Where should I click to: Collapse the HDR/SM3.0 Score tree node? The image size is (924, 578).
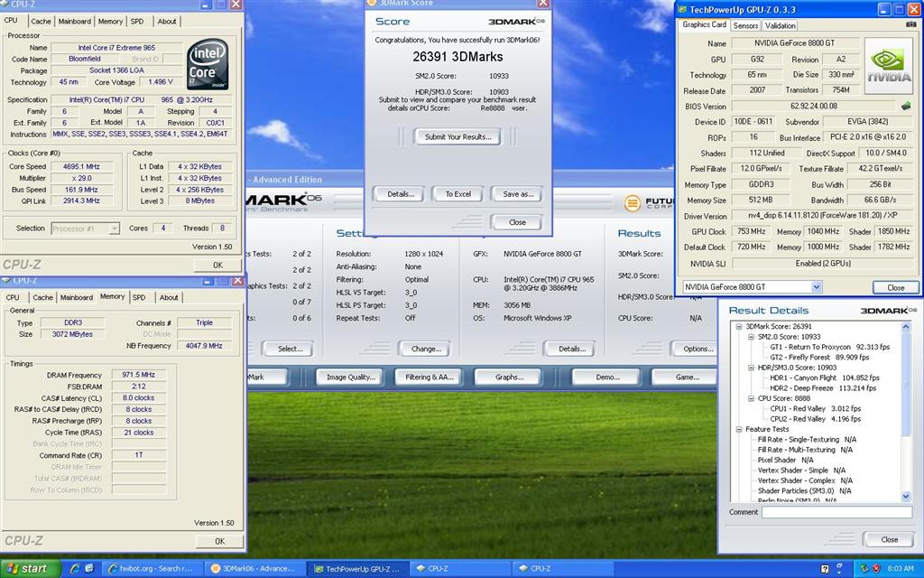click(751, 368)
